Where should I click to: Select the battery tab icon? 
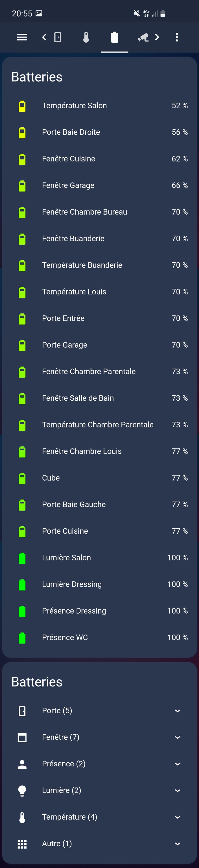pos(115,37)
